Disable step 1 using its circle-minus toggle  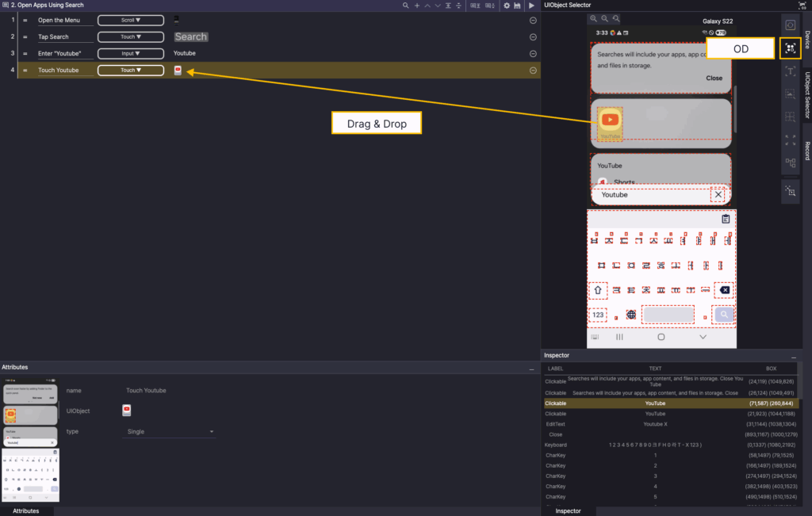click(533, 20)
